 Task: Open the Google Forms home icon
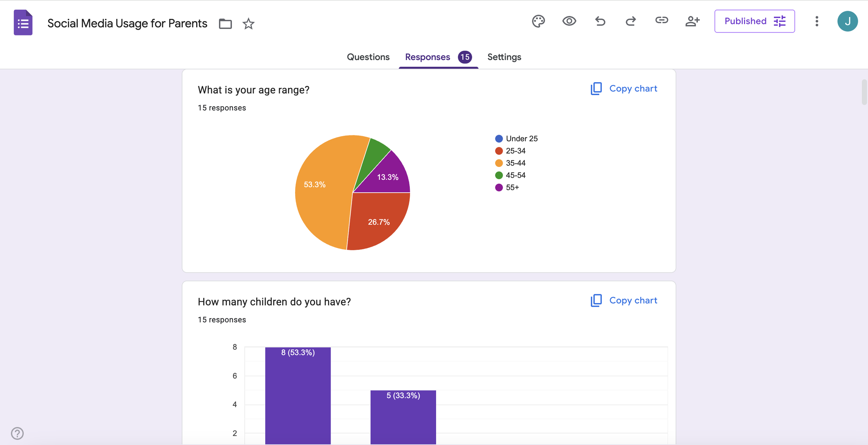(x=23, y=23)
